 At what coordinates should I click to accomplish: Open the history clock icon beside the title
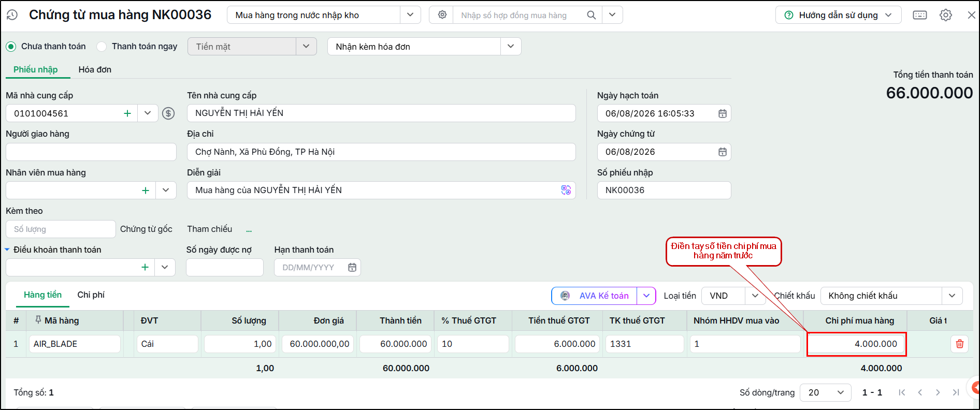(12, 15)
